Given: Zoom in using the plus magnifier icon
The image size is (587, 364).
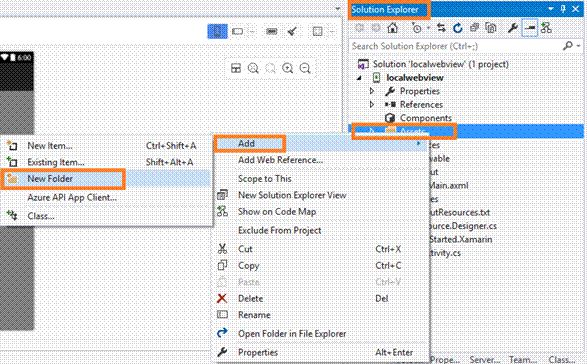Looking at the screenshot, I should (x=288, y=68).
